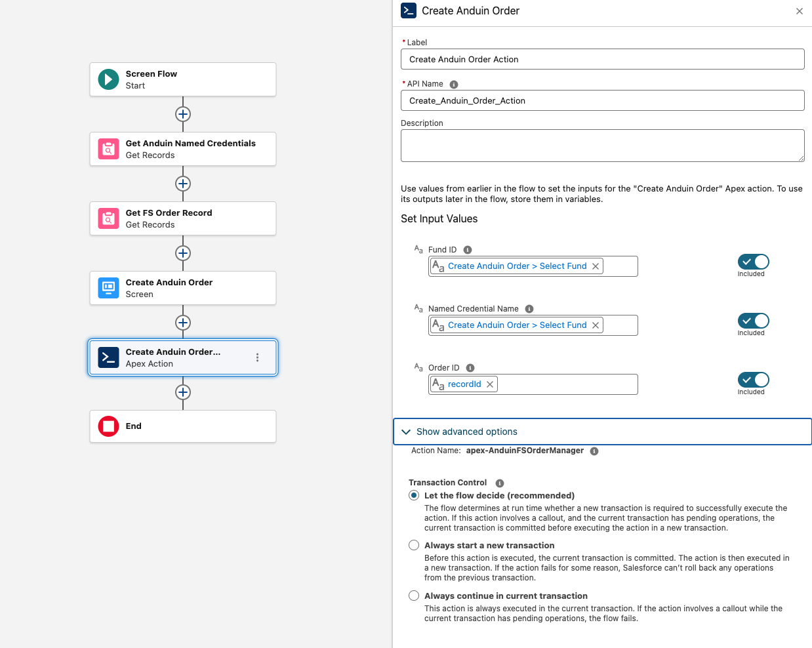
Task: Click the Screen Flow Start play icon
Action: (x=108, y=79)
